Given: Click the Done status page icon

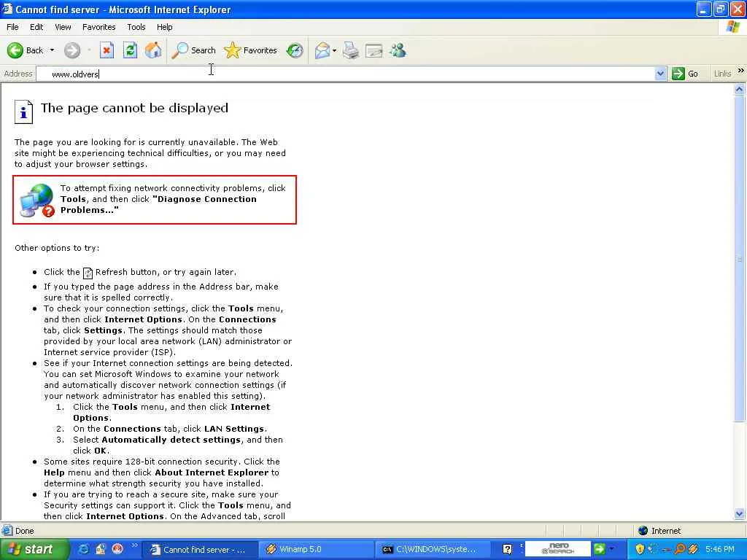Looking at the screenshot, I should [x=7, y=531].
